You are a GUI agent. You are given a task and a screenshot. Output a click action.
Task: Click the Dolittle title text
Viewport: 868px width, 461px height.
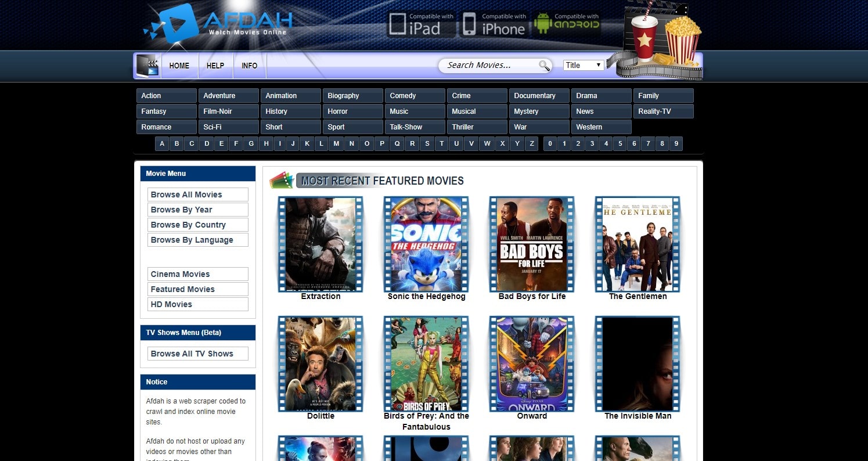[x=320, y=416]
